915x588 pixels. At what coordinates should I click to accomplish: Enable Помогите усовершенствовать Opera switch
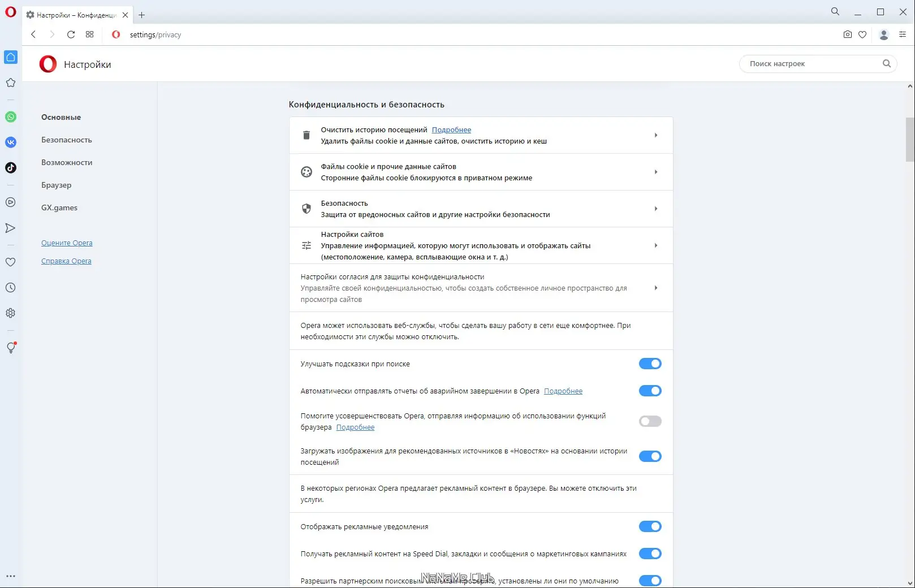click(x=650, y=421)
